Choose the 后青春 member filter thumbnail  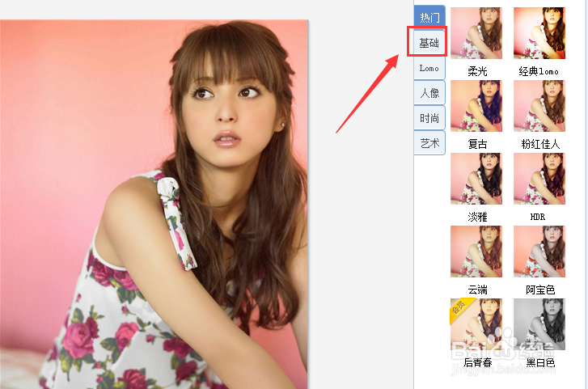pyautogui.click(x=476, y=324)
